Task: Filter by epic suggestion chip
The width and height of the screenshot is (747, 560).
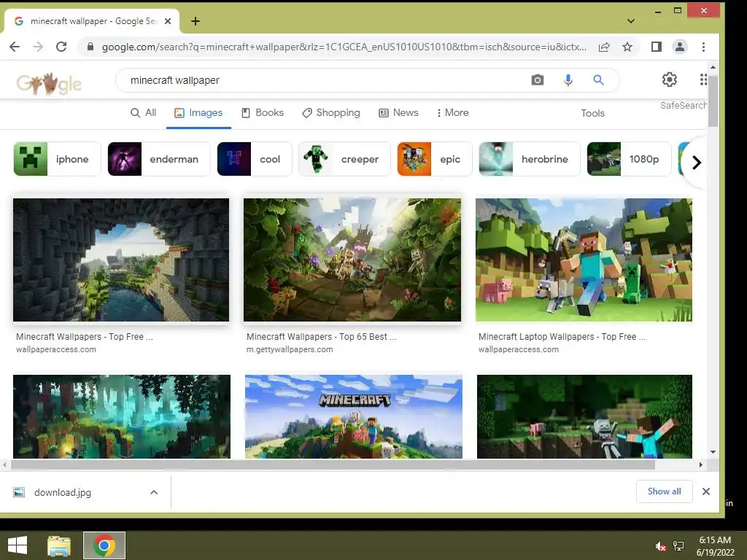Action: pyautogui.click(x=435, y=159)
